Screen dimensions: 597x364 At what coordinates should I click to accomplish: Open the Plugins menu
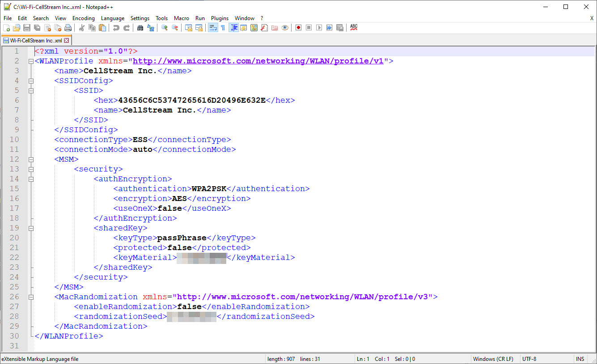[x=220, y=18]
